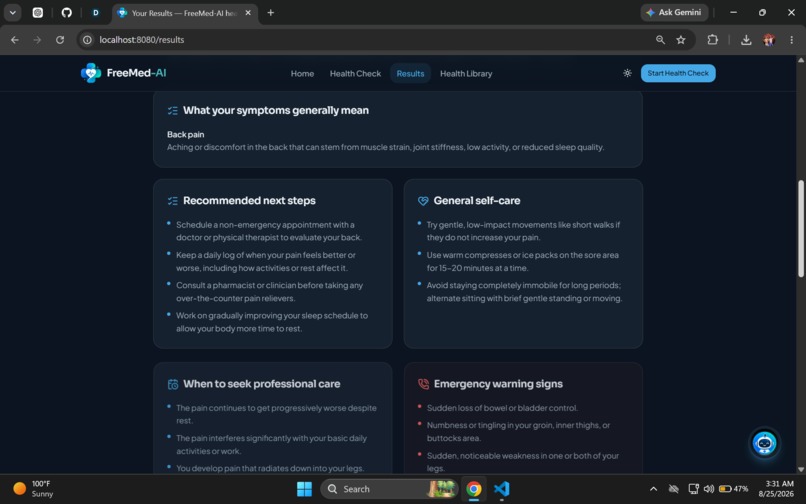
Task: Open the Health Check nav link
Action: point(355,74)
